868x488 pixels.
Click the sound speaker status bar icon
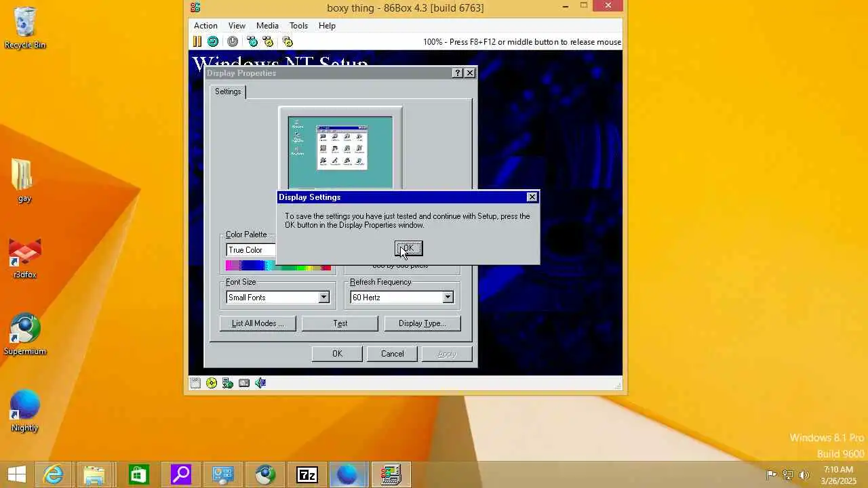260,383
